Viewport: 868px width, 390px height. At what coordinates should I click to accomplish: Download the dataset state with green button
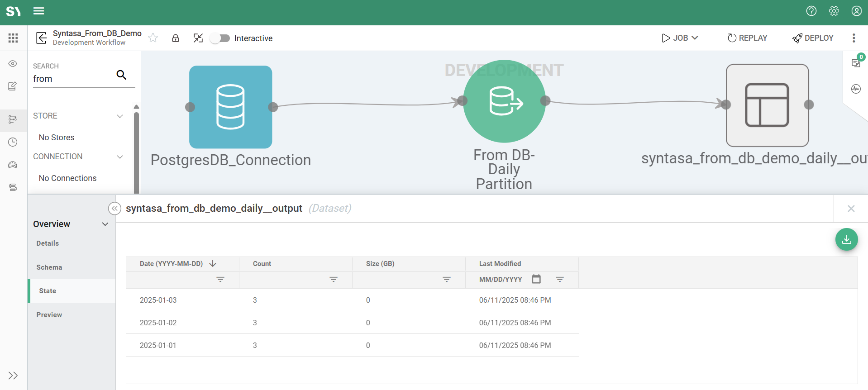846,240
